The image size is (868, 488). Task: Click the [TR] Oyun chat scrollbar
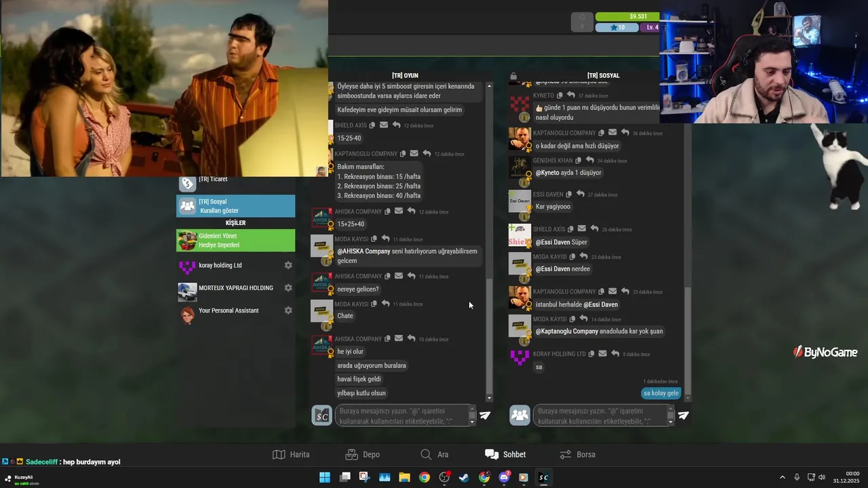click(489, 335)
